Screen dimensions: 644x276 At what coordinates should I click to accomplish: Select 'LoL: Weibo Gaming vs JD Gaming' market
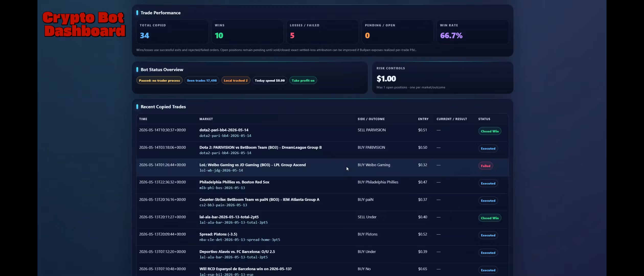[x=252, y=165]
